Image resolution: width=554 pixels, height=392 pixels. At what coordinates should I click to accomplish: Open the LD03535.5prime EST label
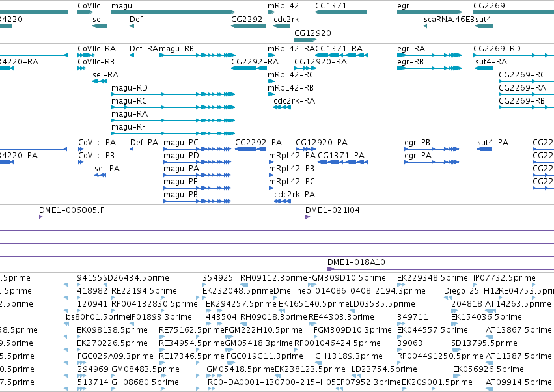coord(382,304)
